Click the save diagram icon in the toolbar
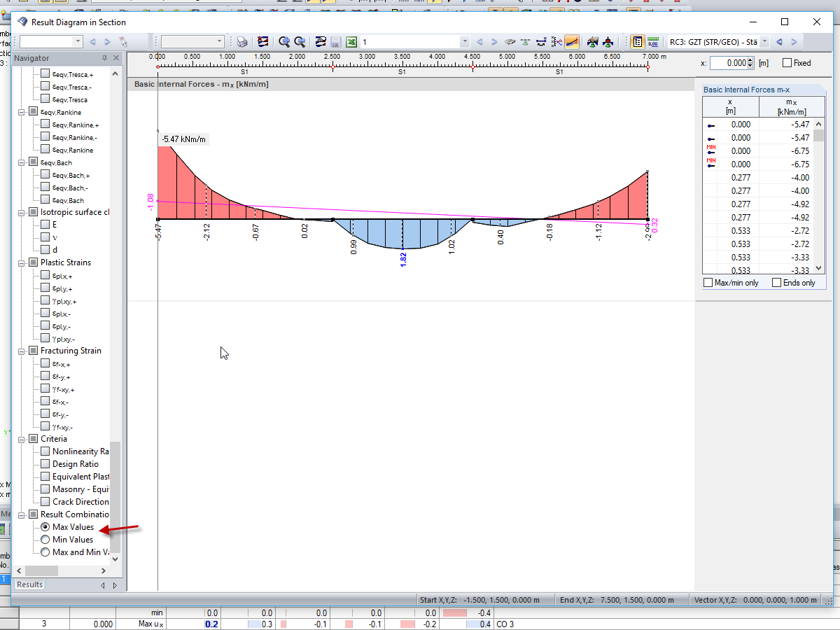 click(x=336, y=42)
